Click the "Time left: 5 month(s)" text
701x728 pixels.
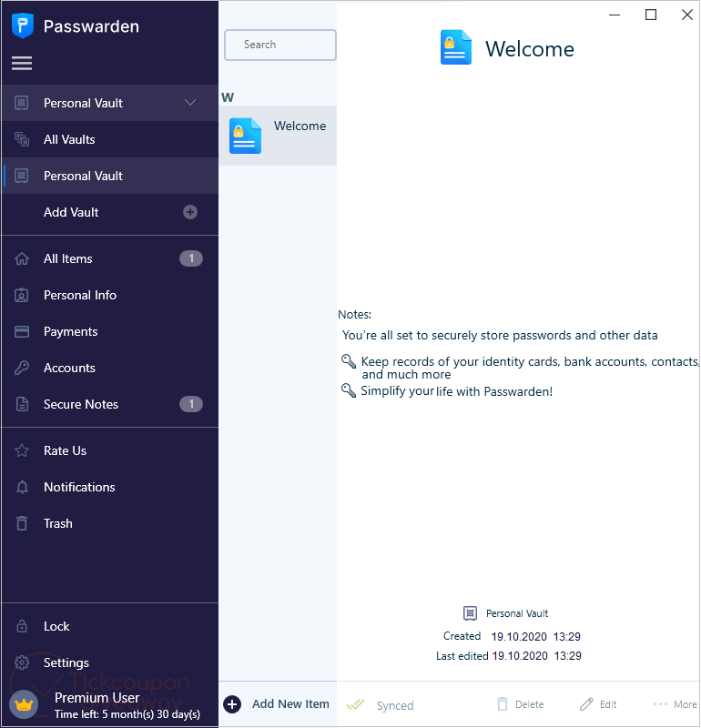tap(127, 714)
